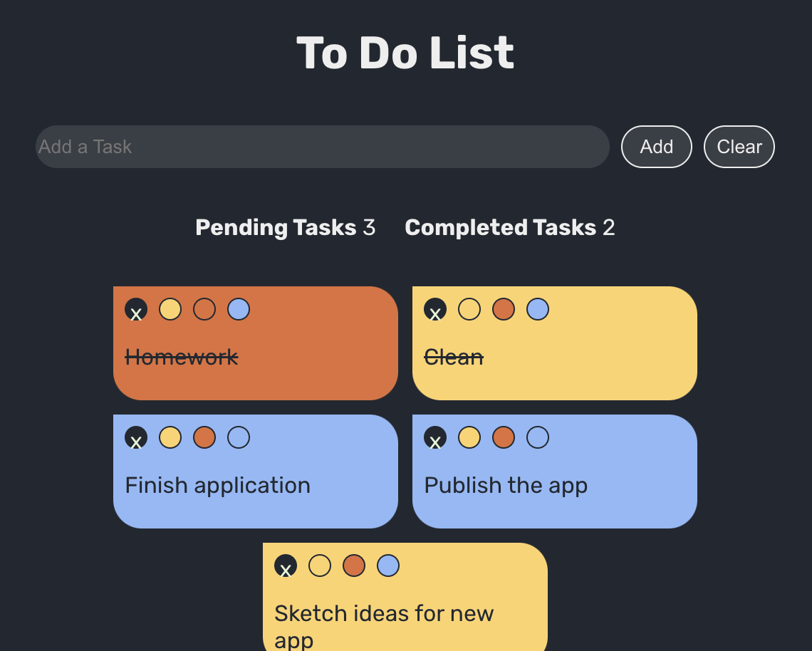Change Sketch ideas card to blue
812x651 pixels.
388,566
